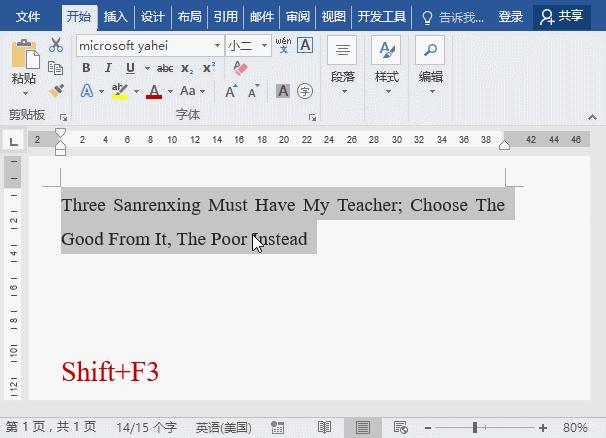The width and height of the screenshot is (606, 438).
Task: Click the enclosed character 字 icon
Action: (305, 91)
